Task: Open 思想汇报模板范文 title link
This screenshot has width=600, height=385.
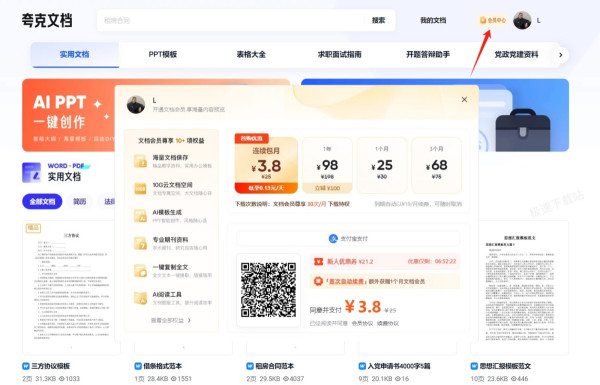Action: pos(505,366)
